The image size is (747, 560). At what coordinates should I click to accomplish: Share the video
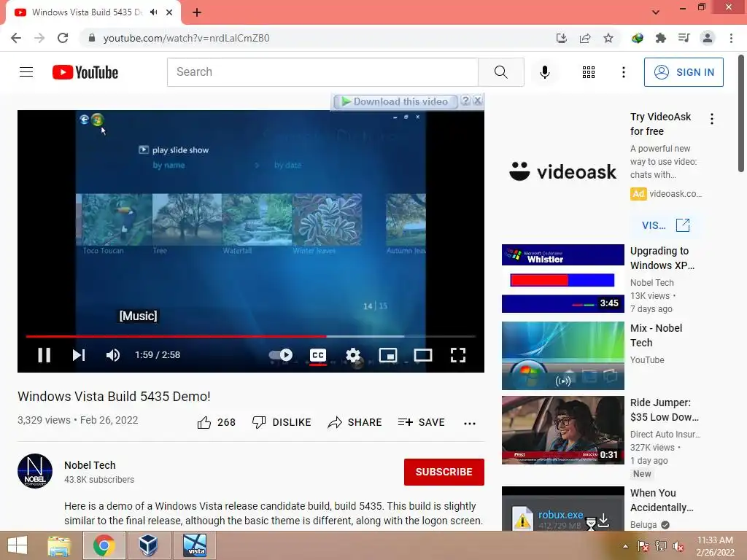pyautogui.click(x=355, y=422)
